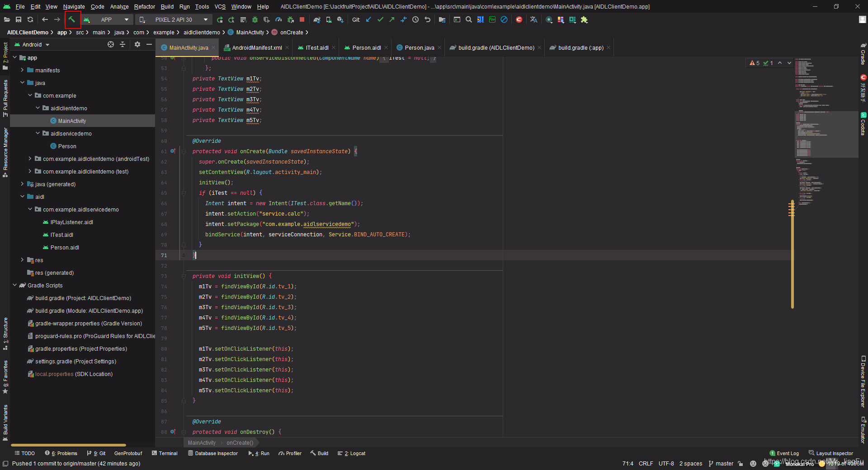Image resolution: width=868 pixels, height=470 pixels.
Task: Toggle the Structure tool window
Action: [x=5, y=334]
